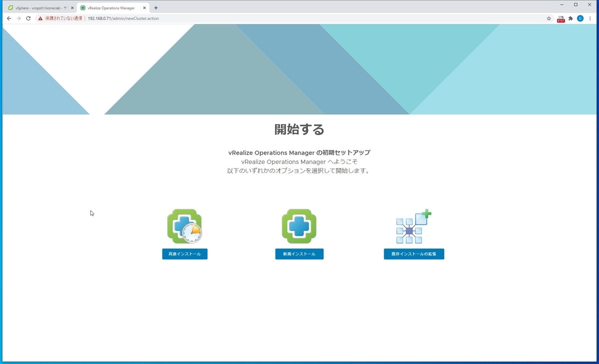Click the vRealize Operations Manager へようこそ text
Screen dimensions: 599x364
pos(299,162)
